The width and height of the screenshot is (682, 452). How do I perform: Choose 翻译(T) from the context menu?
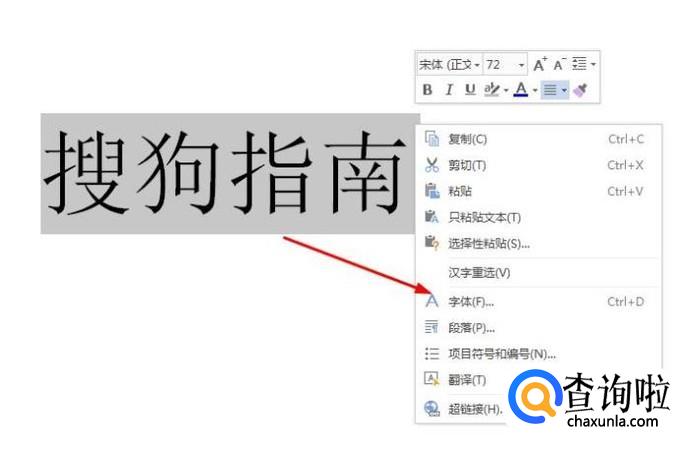pyautogui.click(x=467, y=380)
